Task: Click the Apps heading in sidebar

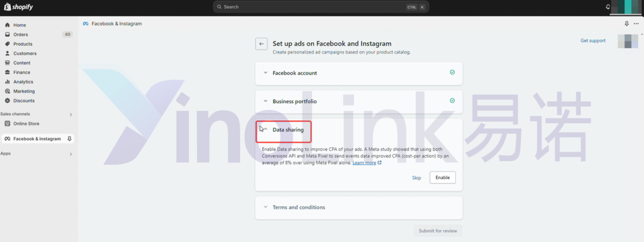Action: (6, 153)
